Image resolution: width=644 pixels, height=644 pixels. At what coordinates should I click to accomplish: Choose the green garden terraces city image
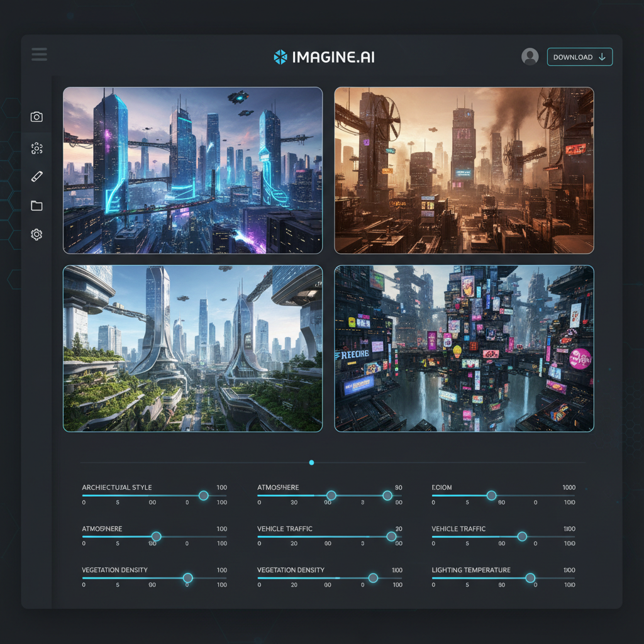tap(192, 348)
